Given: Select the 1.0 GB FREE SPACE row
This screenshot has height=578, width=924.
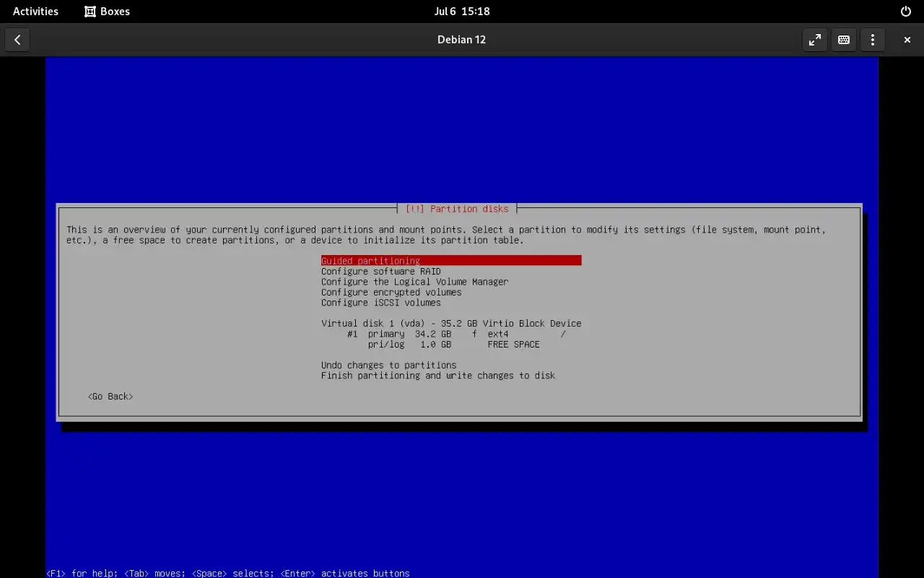Looking at the screenshot, I should [453, 345].
